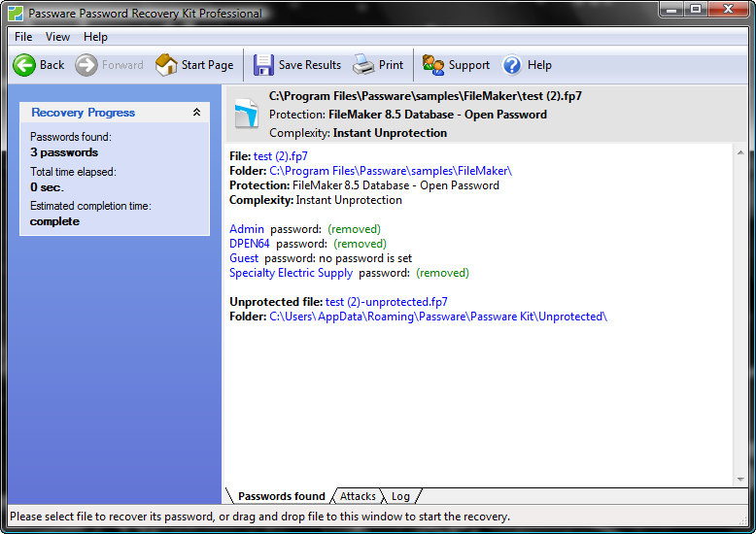
Task: Click the Passware app icon in title bar
Action: 15,14
